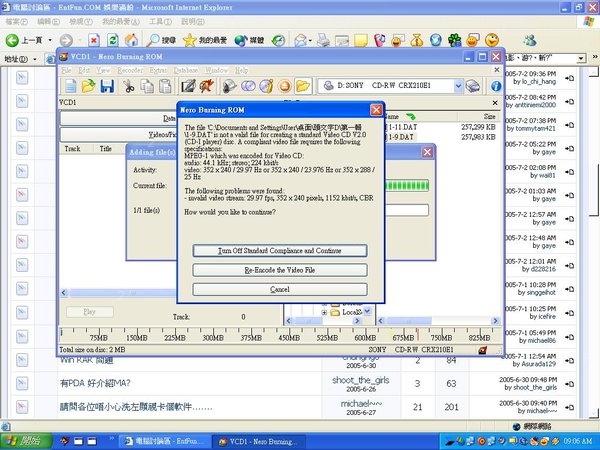Open the address bar dropdown in Internet Explorer
This screenshot has width=600, height=450.
581,59
